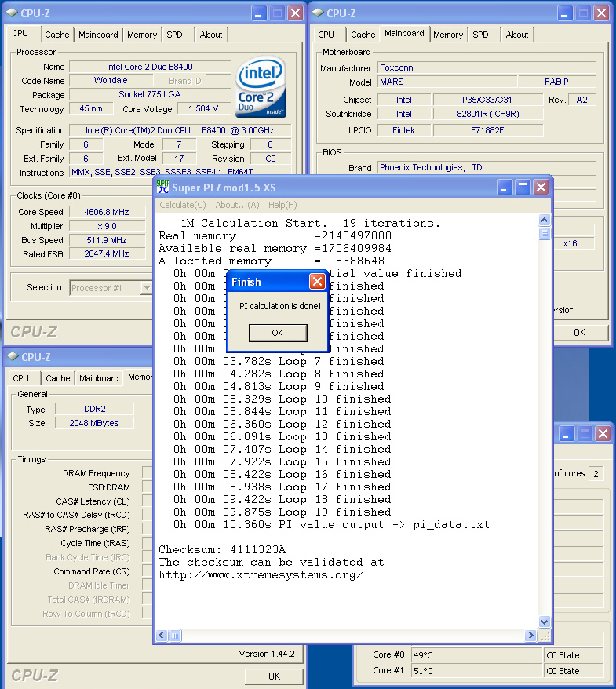Click Super PI horizontal scrollbar left arrow

click(x=162, y=636)
